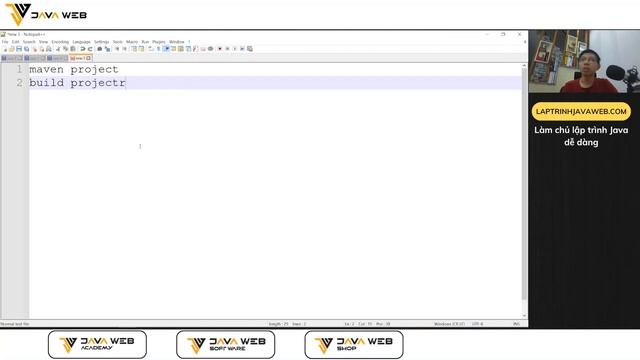This screenshot has width=640, height=360.
Task: Open the Tools menu
Action: [x=118, y=42]
